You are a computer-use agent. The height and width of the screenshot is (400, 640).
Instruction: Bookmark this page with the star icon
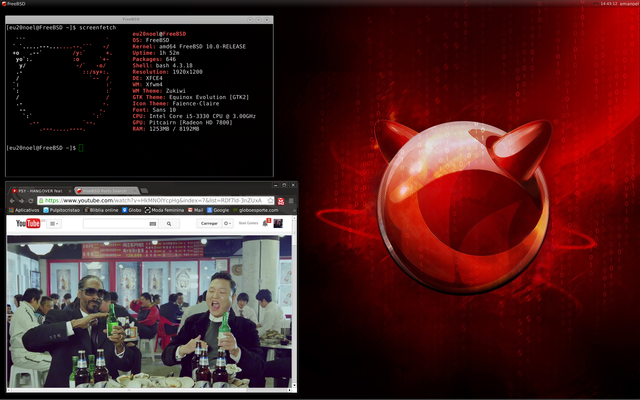pos(270,200)
